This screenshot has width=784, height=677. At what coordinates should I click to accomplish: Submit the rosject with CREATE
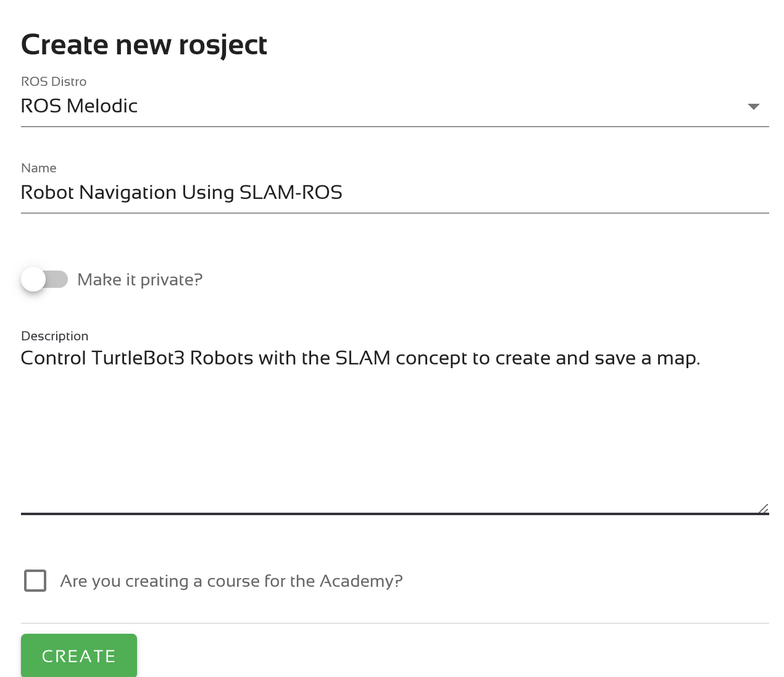[78, 655]
